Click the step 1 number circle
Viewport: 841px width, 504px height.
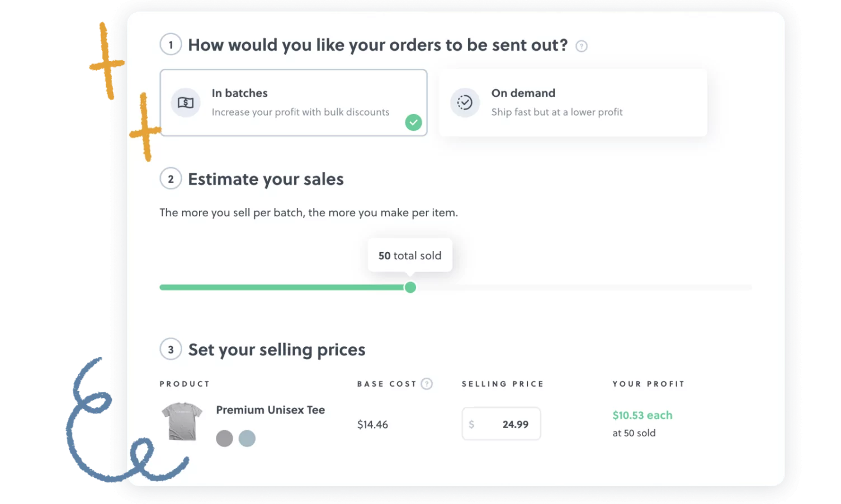click(171, 45)
